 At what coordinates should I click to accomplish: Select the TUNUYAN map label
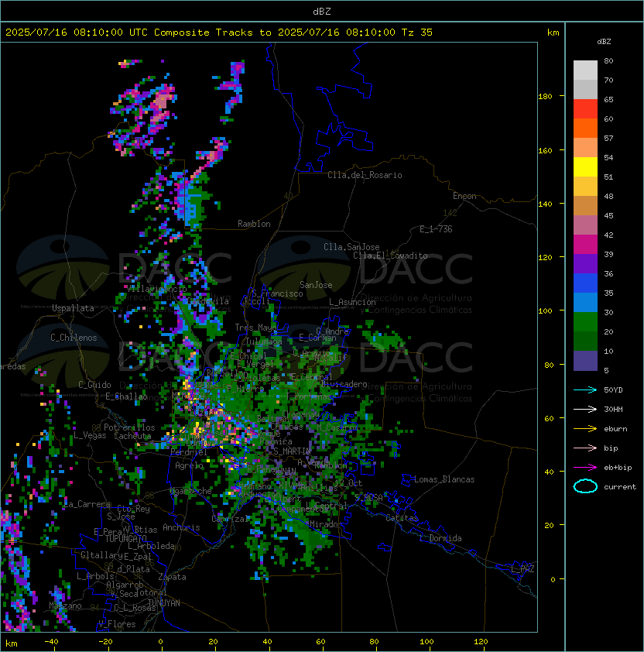coord(164,603)
